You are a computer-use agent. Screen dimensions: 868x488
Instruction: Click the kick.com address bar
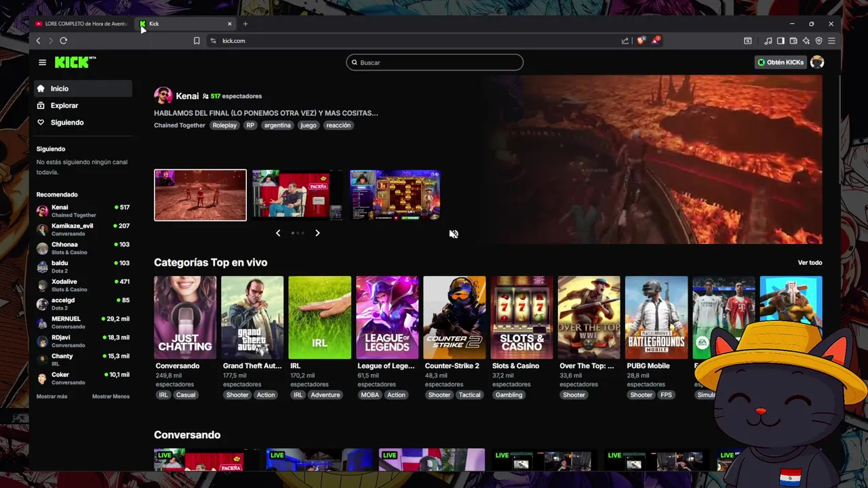[414, 41]
